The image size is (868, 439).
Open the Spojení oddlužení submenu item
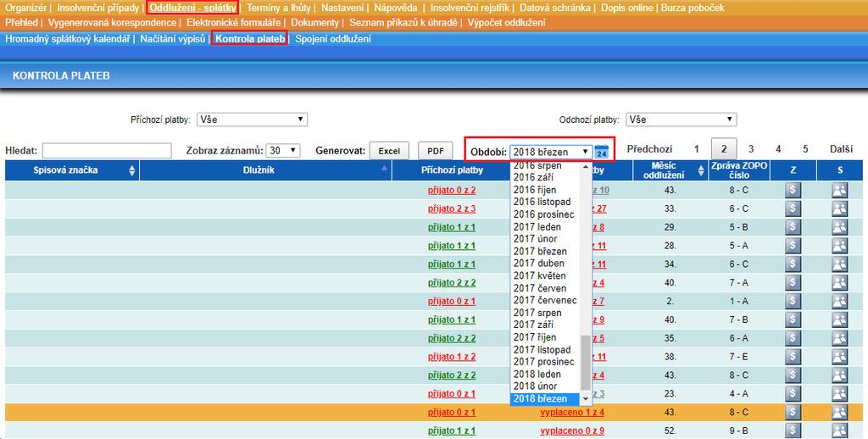coord(332,39)
